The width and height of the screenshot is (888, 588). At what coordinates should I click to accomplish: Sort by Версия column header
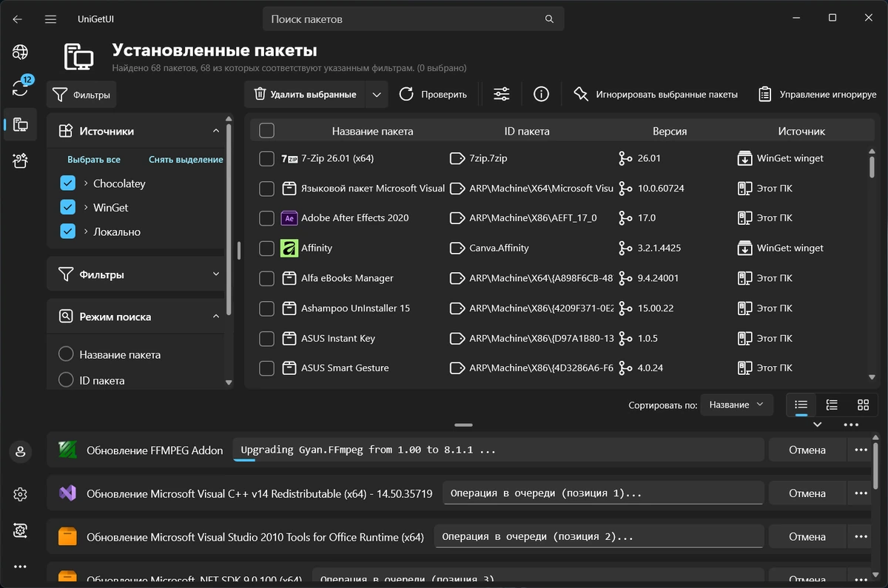pyautogui.click(x=670, y=131)
